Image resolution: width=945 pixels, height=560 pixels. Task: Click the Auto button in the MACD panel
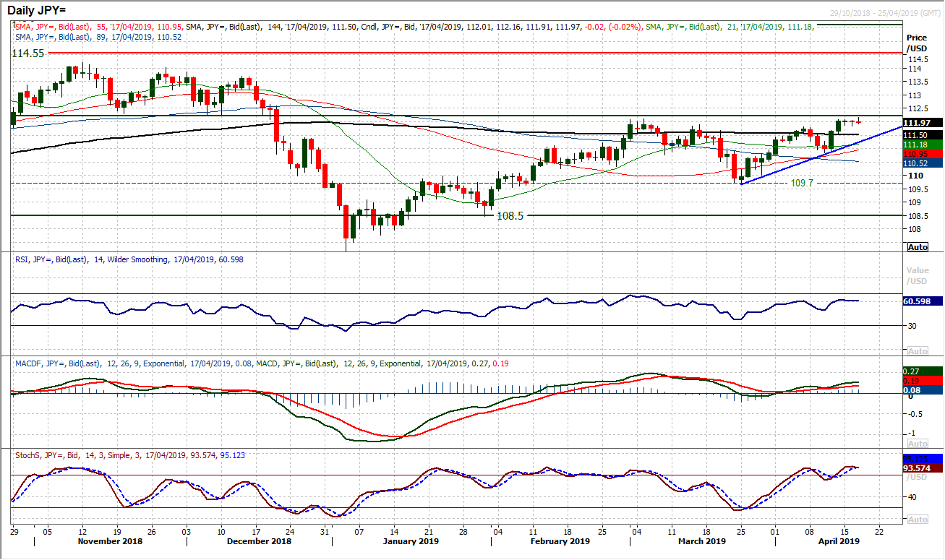tap(917, 443)
